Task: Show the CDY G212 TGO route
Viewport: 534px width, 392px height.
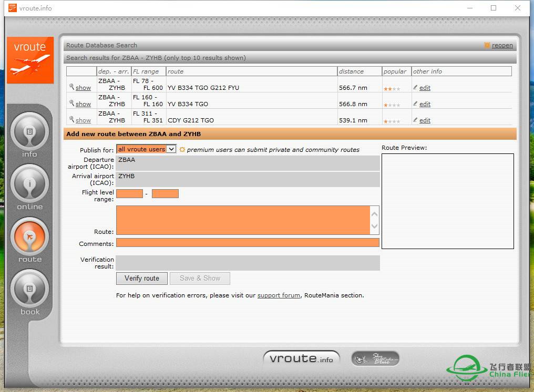Action: click(83, 120)
